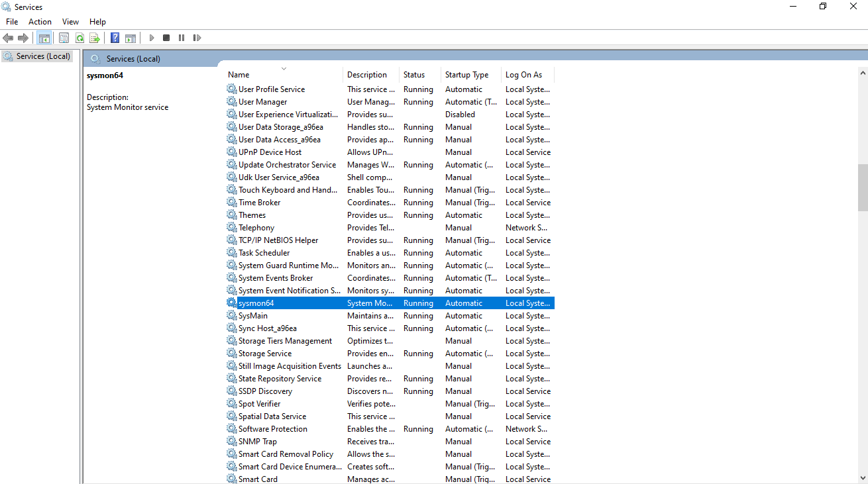Image resolution: width=868 pixels, height=484 pixels.
Task: Click the vertical scrollbar down arrow
Action: point(862,477)
